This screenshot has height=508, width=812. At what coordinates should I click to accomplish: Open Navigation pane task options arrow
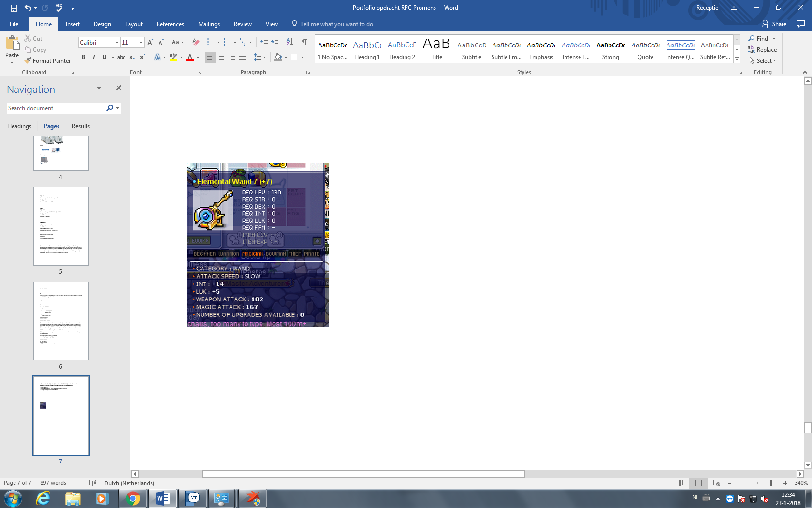click(x=99, y=88)
